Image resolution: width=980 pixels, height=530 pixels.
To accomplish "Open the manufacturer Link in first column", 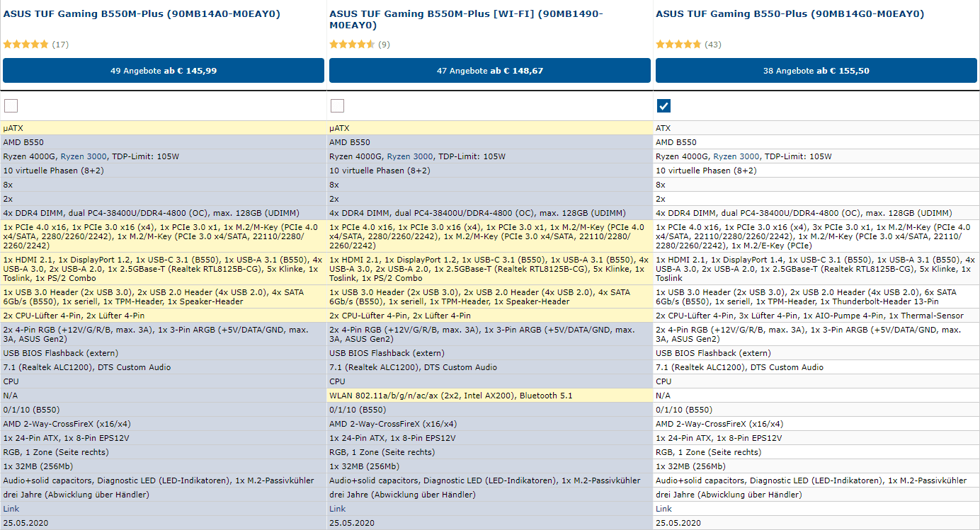I will pyautogui.click(x=11, y=509).
